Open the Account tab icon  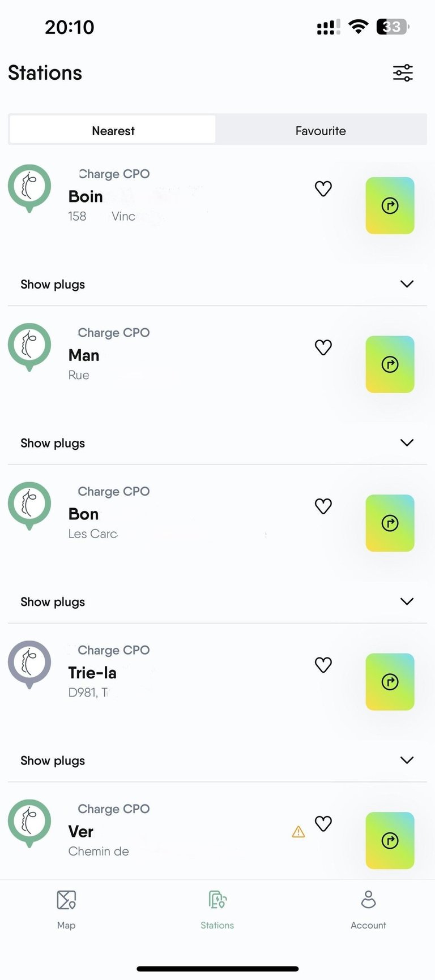click(x=368, y=900)
